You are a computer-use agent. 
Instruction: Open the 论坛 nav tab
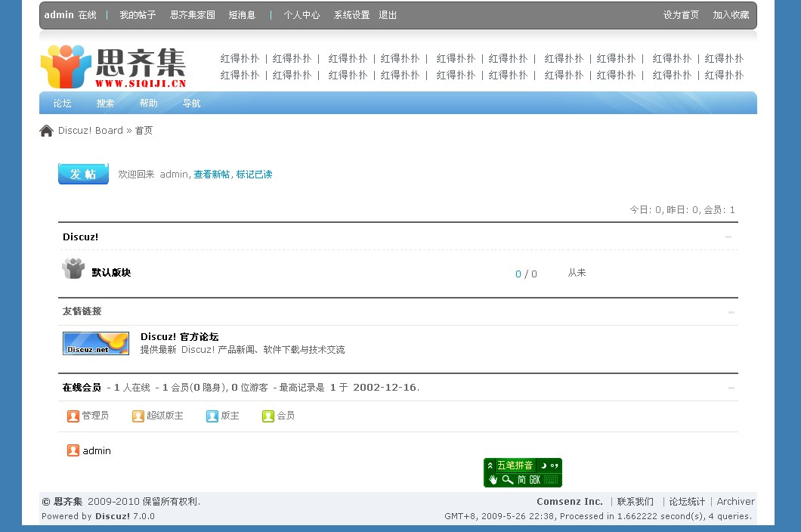click(x=62, y=104)
